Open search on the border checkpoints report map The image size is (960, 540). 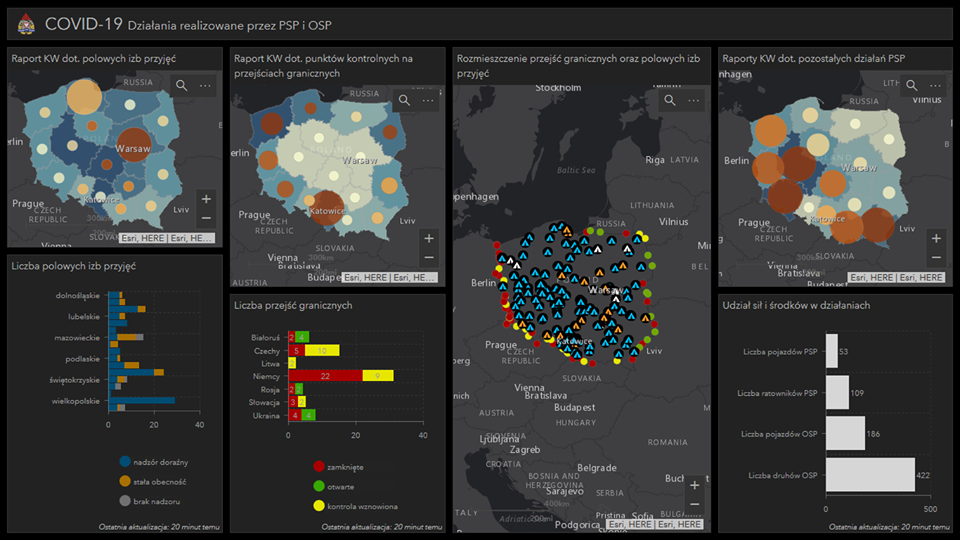405,100
